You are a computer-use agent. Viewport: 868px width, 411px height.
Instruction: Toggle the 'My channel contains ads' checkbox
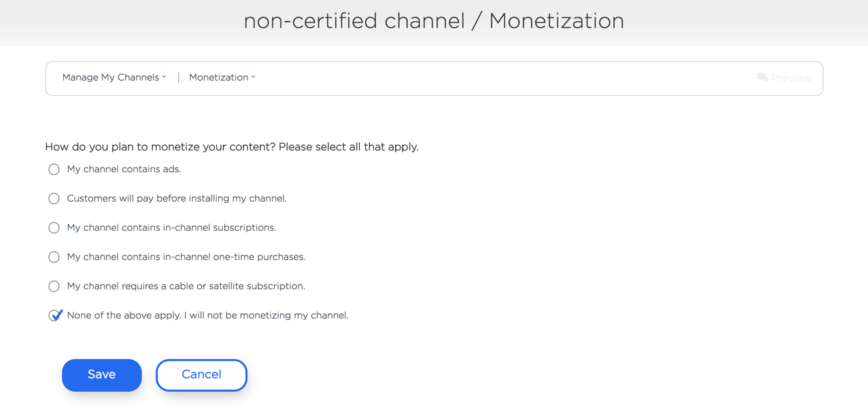tap(54, 170)
